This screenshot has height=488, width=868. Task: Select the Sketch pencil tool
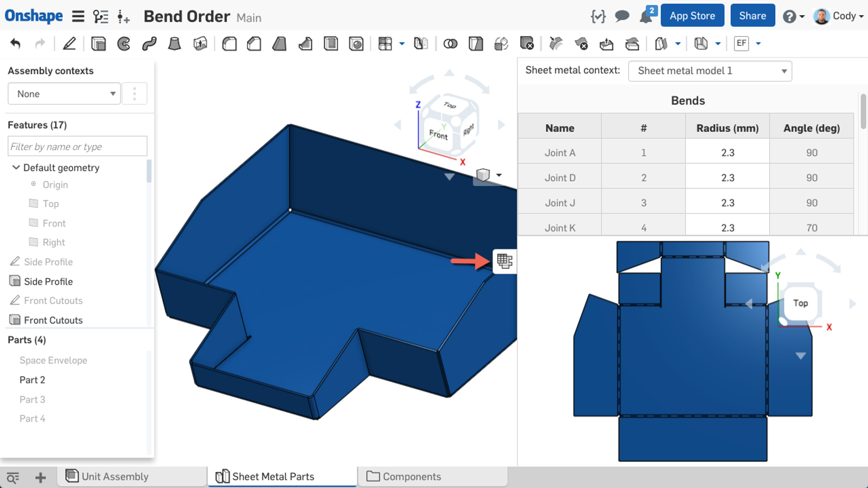(69, 43)
